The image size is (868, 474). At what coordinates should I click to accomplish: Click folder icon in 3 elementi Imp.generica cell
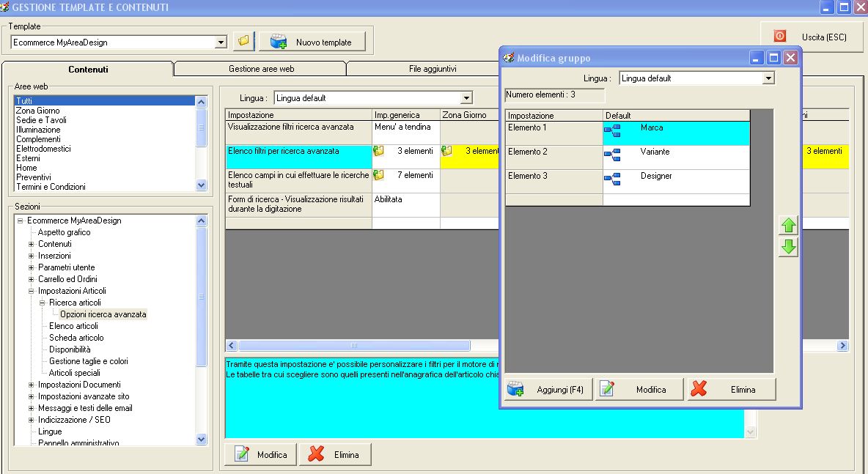[x=378, y=151]
